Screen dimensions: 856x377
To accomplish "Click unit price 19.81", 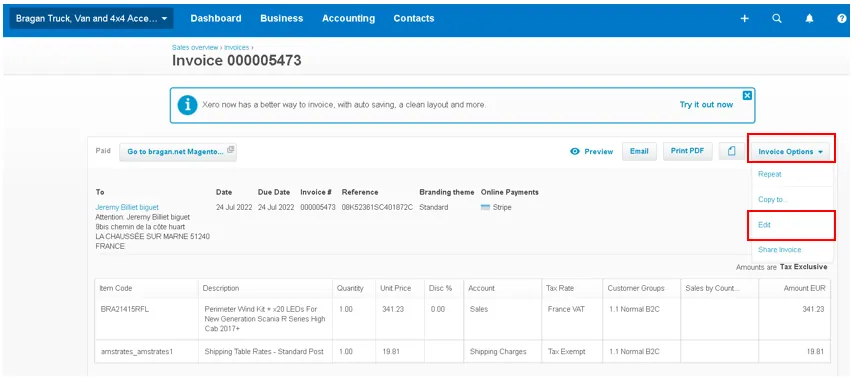I will pyautogui.click(x=391, y=352).
